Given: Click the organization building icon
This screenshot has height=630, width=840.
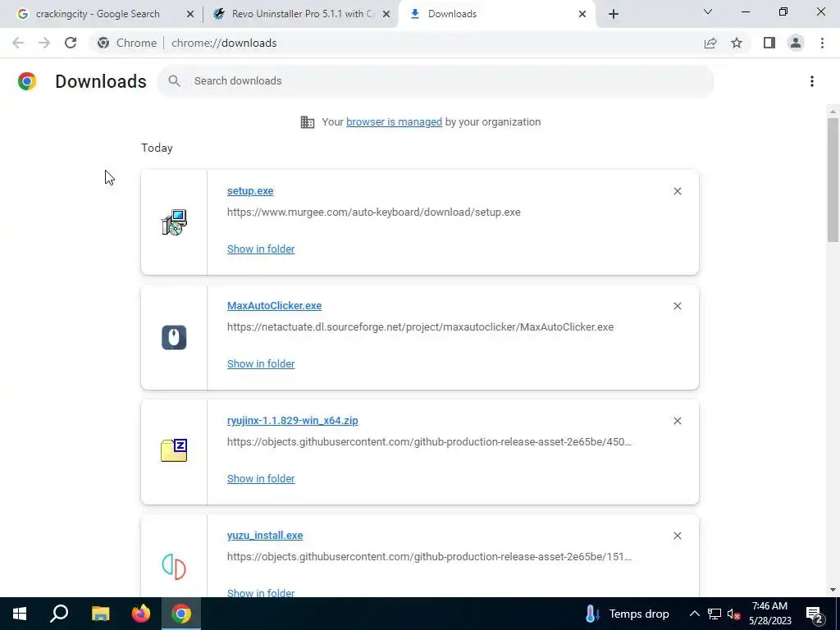Looking at the screenshot, I should coord(308,122).
